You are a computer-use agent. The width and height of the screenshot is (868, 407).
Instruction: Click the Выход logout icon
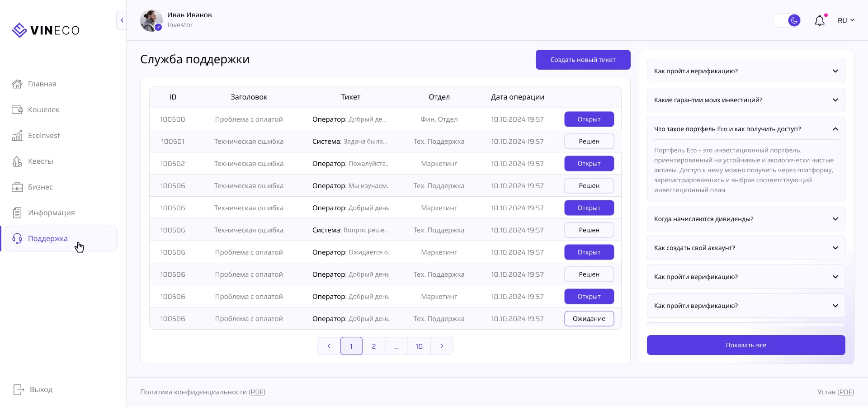19,390
